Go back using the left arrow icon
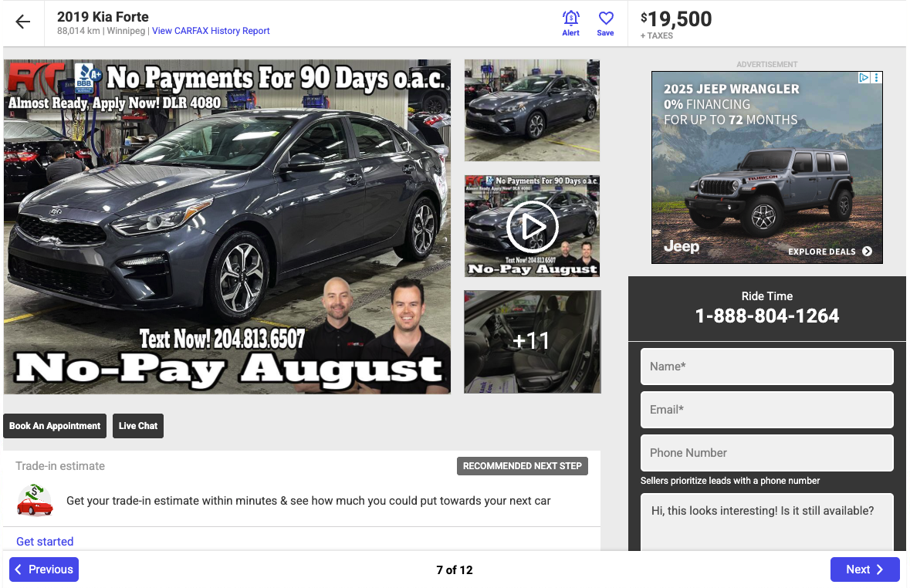Image resolution: width=910 pixels, height=588 pixels. 22,22
